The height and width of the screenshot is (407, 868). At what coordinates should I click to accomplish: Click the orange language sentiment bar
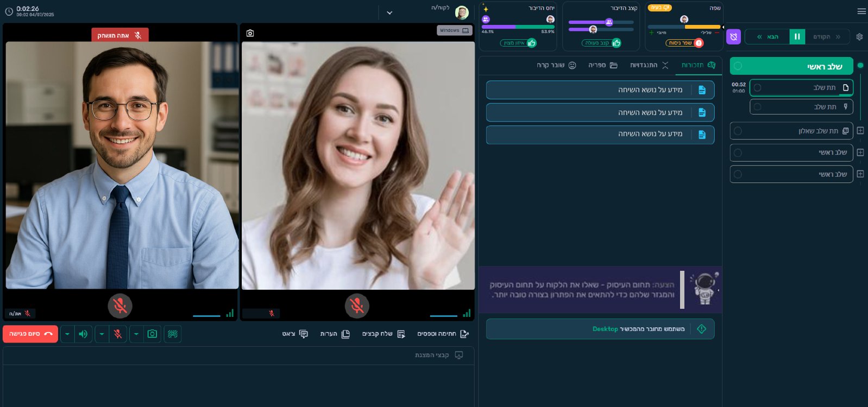702,27
